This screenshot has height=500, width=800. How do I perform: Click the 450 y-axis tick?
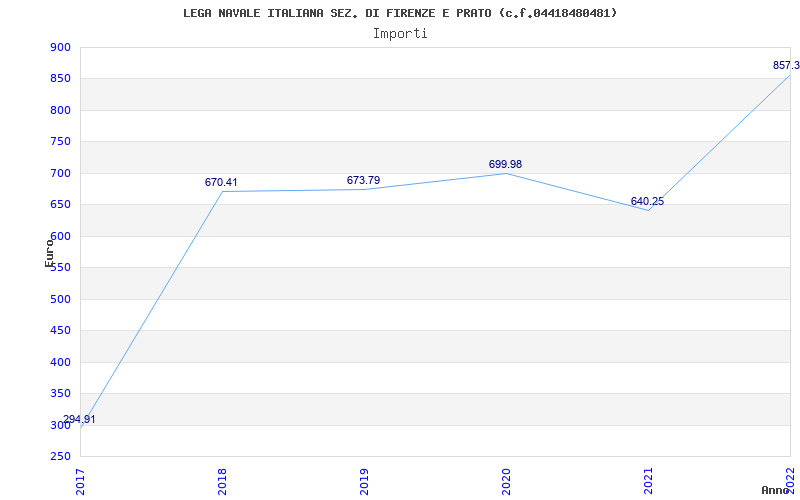coord(60,331)
